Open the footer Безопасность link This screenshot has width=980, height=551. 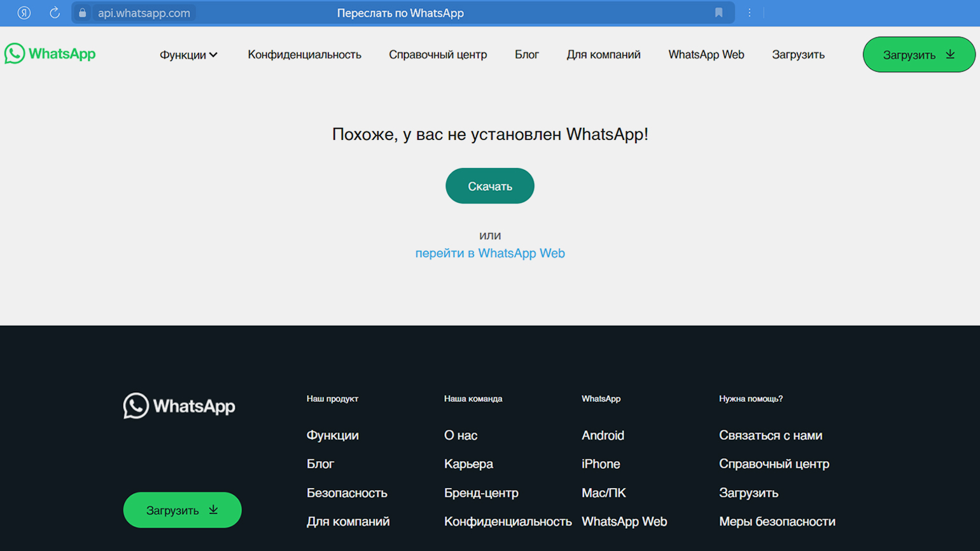tap(347, 492)
